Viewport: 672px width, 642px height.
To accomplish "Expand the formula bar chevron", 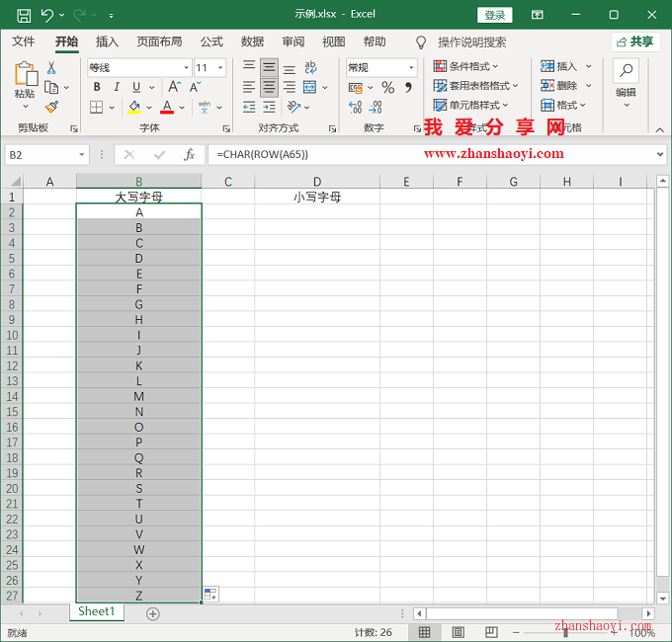I will tap(660, 155).
